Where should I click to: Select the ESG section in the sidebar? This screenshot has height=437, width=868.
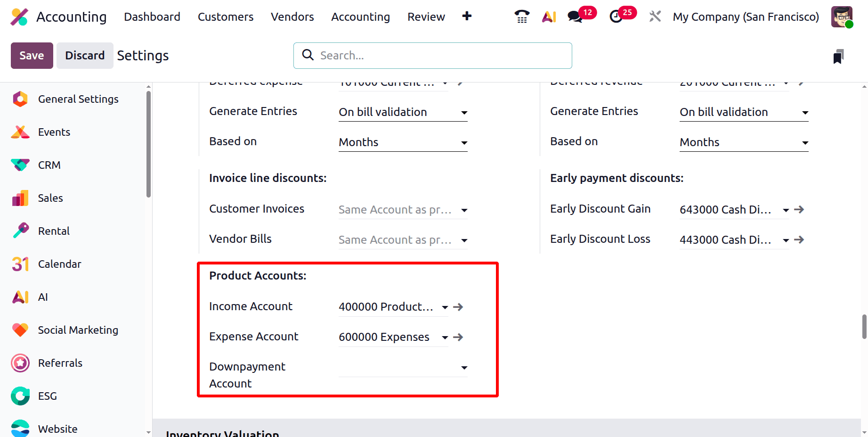[x=47, y=396]
